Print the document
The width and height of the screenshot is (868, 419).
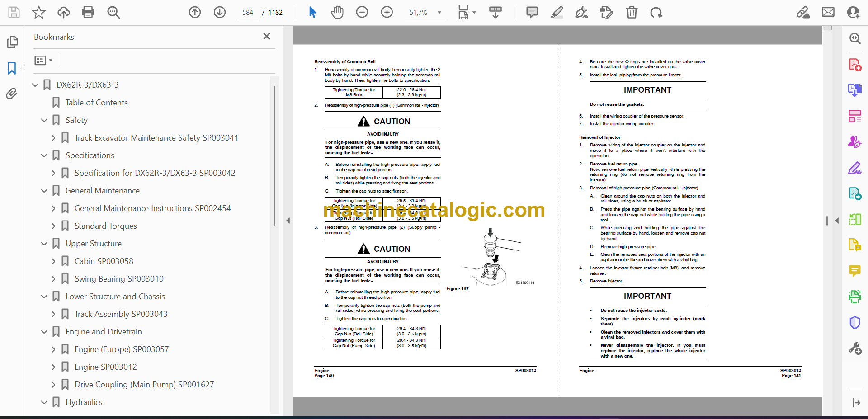pyautogui.click(x=88, y=12)
